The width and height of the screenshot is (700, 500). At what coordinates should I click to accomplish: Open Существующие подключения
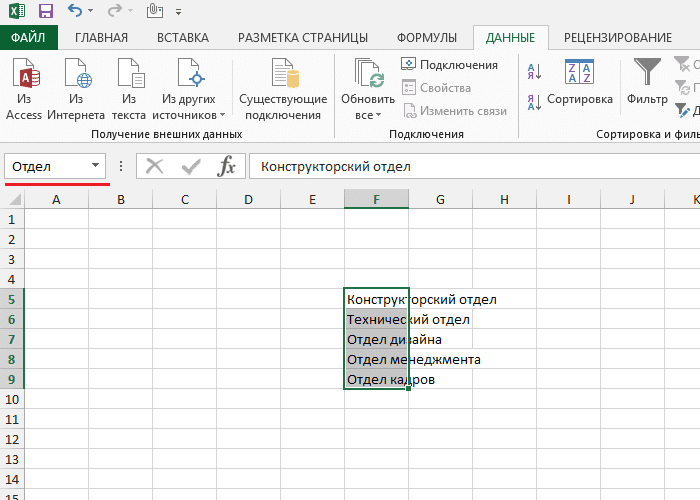point(283,89)
